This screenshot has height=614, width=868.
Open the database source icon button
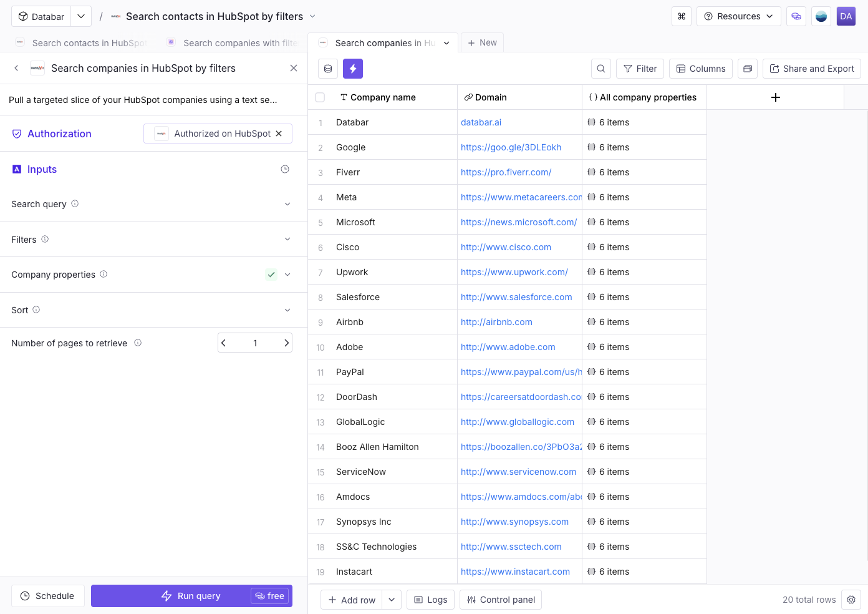pyautogui.click(x=328, y=69)
